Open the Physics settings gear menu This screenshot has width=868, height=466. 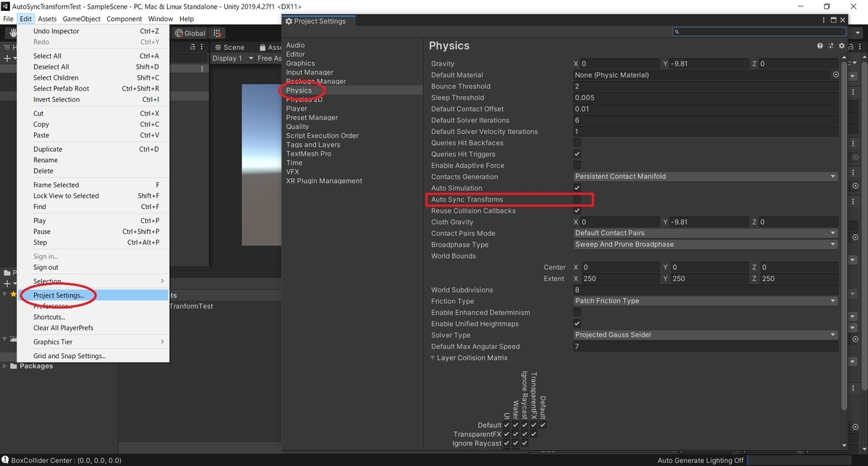[x=841, y=46]
